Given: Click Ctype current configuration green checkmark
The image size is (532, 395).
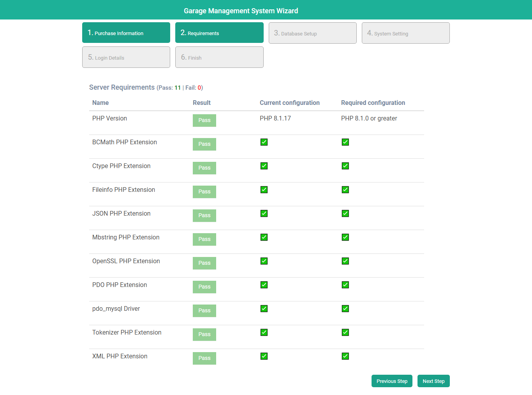Looking at the screenshot, I should click(264, 166).
